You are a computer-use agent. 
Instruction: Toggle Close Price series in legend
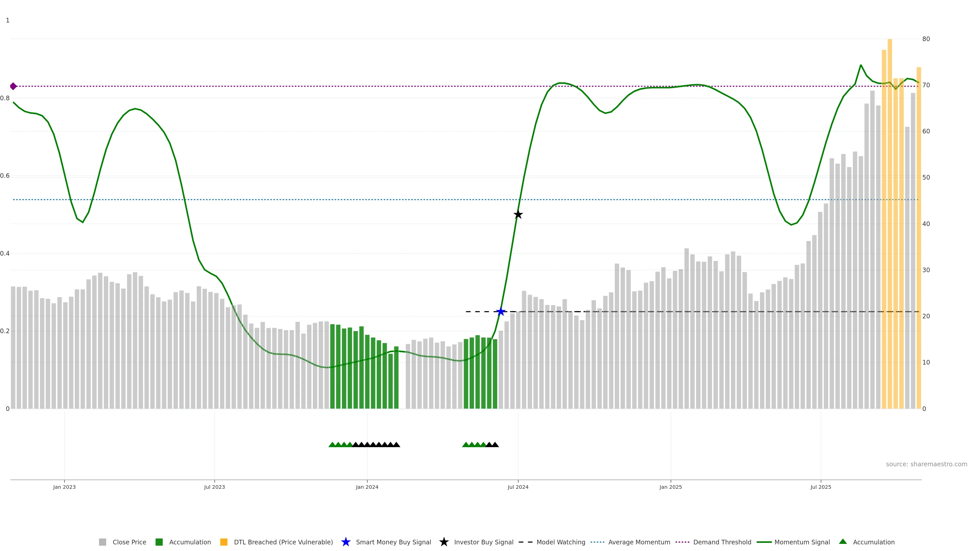point(129,542)
